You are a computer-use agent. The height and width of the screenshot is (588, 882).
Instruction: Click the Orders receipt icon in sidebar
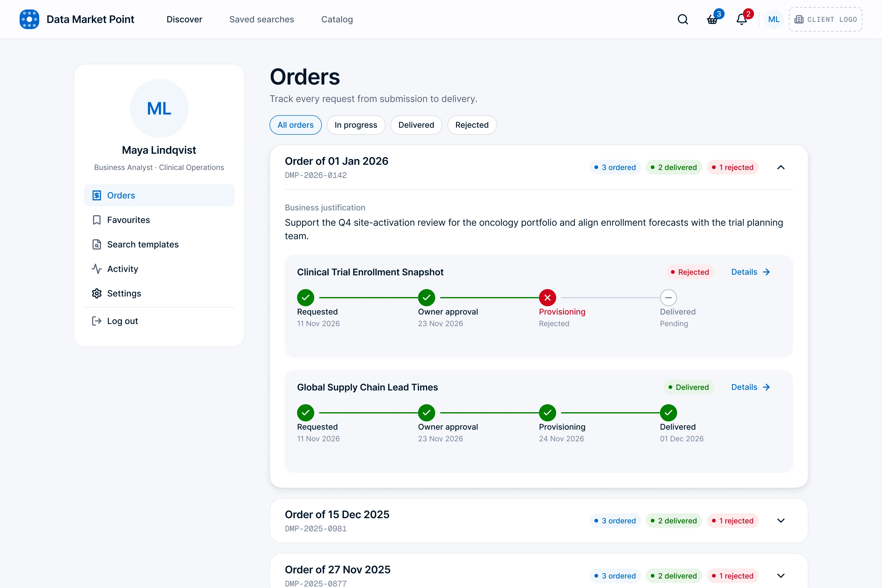coord(97,195)
